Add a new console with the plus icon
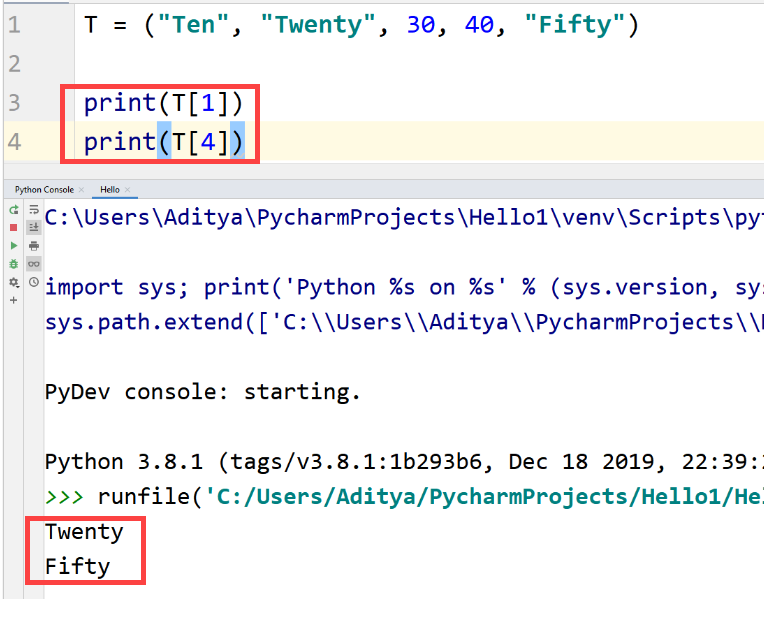 (x=14, y=301)
